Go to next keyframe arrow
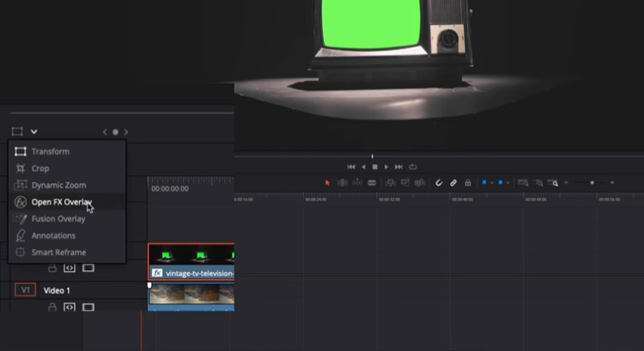644x351 pixels. click(126, 132)
